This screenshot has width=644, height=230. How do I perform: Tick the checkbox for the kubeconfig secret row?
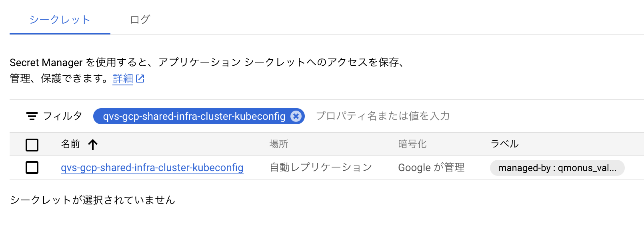pyautogui.click(x=32, y=167)
